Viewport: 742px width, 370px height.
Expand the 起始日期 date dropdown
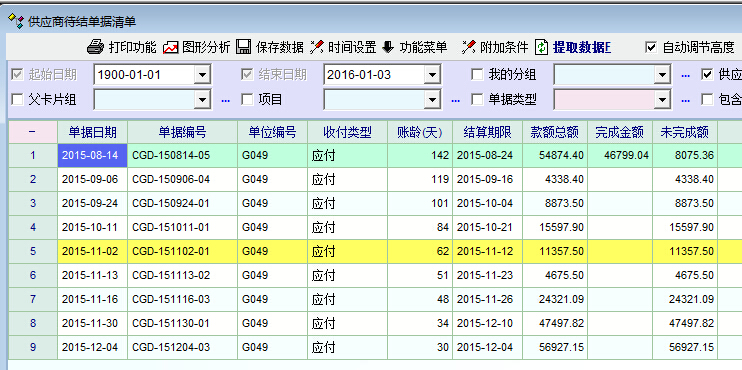coord(203,75)
